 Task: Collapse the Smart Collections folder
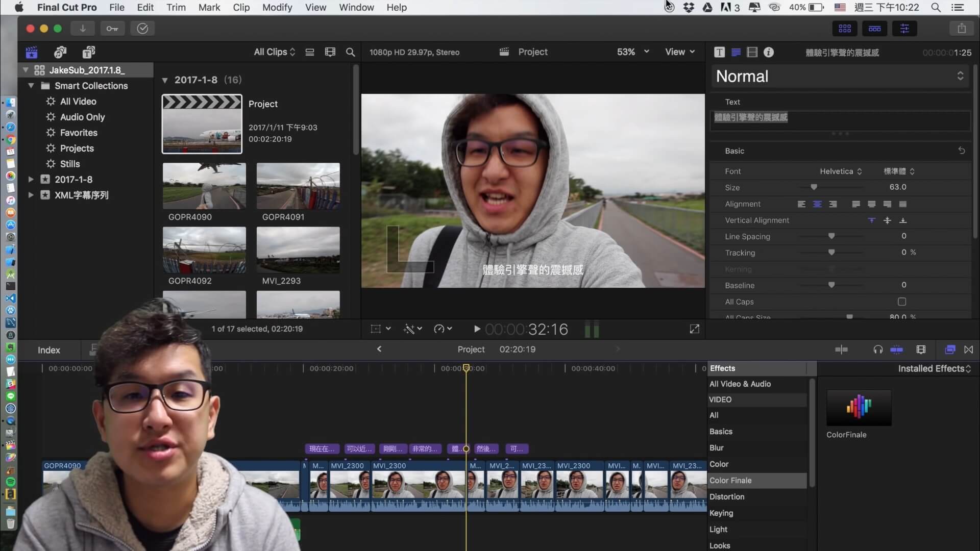pyautogui.click(x=31, y=86)
